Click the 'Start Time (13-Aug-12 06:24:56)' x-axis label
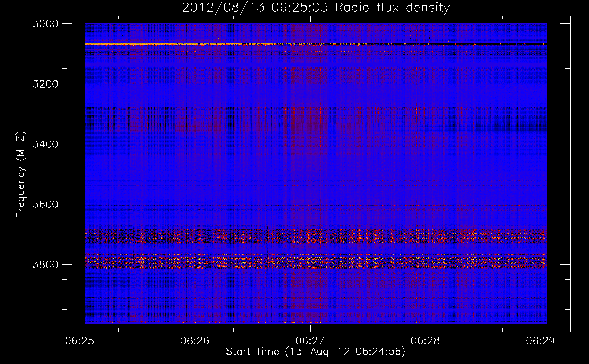 pyautogui.click(x=316, y=352)
